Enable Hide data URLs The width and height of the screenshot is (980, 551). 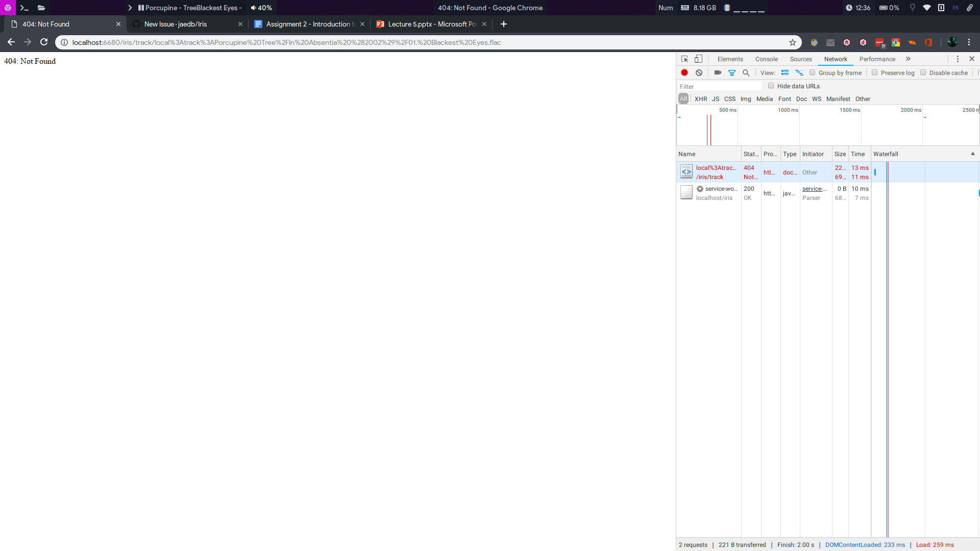point(771,85)
